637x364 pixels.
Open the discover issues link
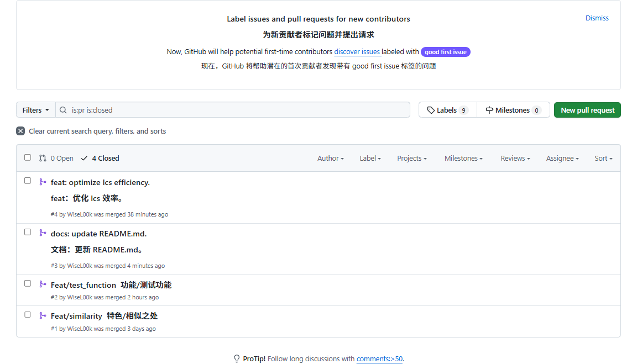(x=357, y=51)
